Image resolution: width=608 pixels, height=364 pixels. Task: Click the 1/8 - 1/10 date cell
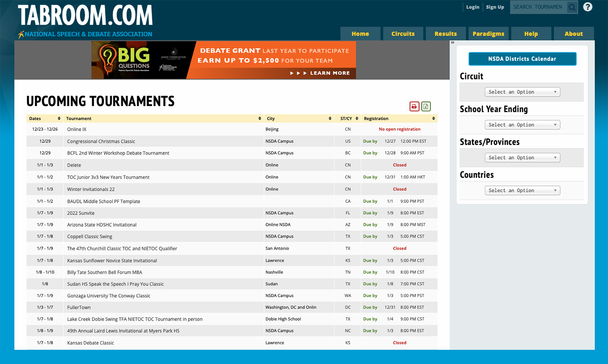(x=45, y=272)
